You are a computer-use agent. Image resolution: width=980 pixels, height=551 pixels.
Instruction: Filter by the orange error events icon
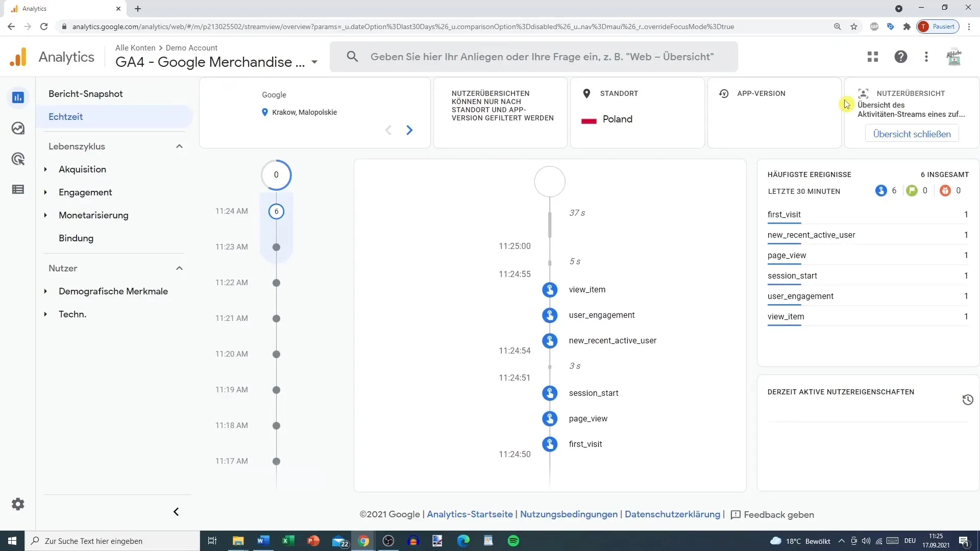(945, 191)
